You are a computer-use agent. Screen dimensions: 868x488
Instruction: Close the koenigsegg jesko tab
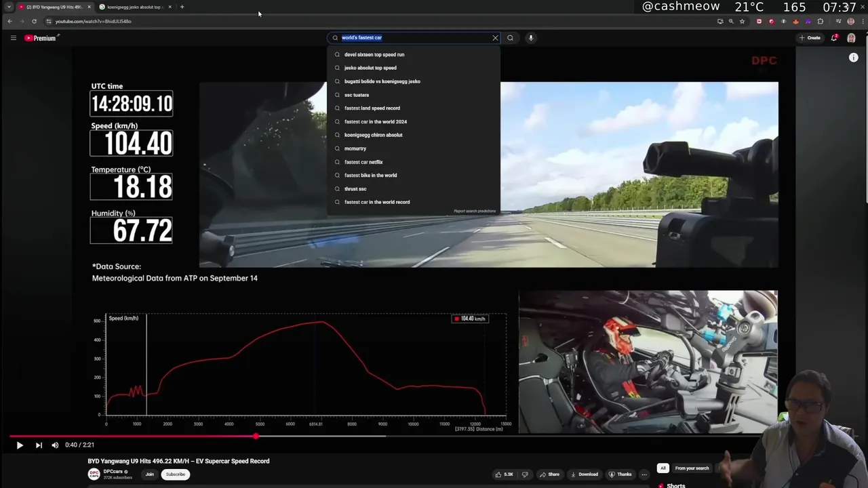point(170,7)
